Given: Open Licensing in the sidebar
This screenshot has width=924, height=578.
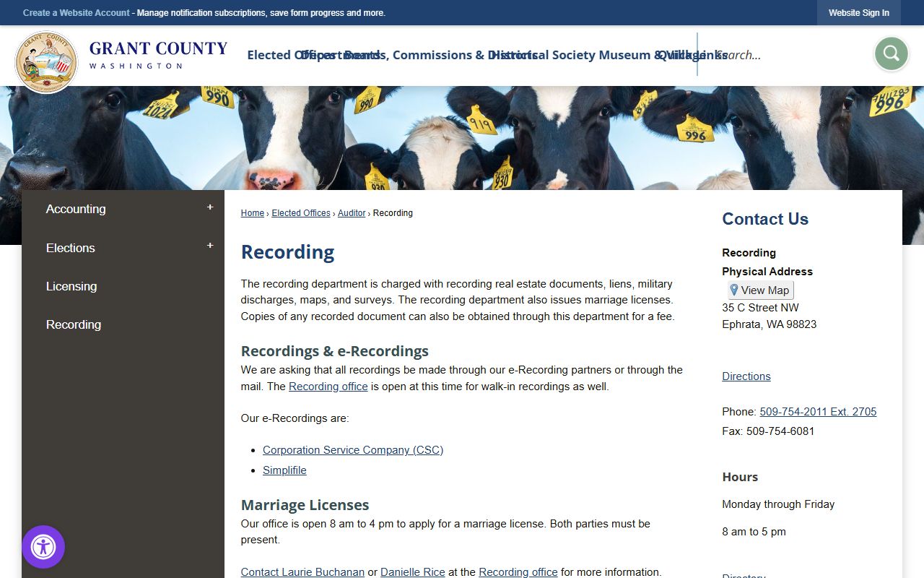Looking at the screenshot, I should 71,286.
